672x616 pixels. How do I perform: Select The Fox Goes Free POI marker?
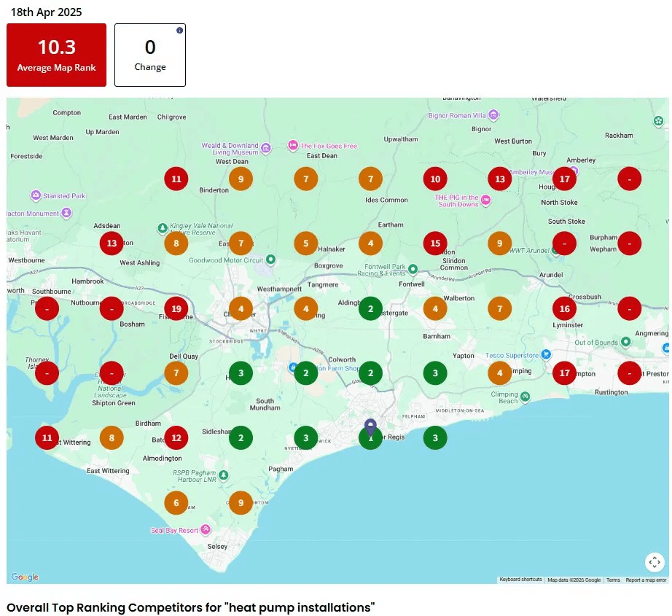[x=294, y=146]
